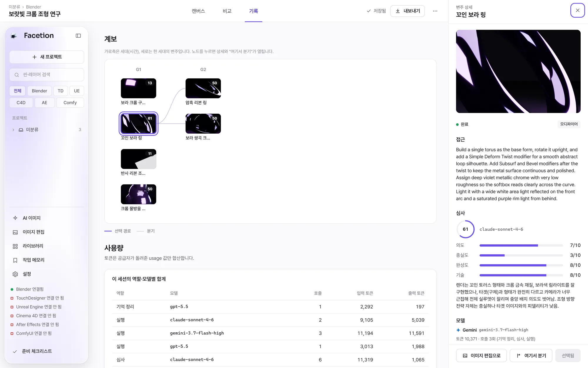Click the 내보내기 export button
This screenshot has width=588, height=368.
tap(407, 11)
